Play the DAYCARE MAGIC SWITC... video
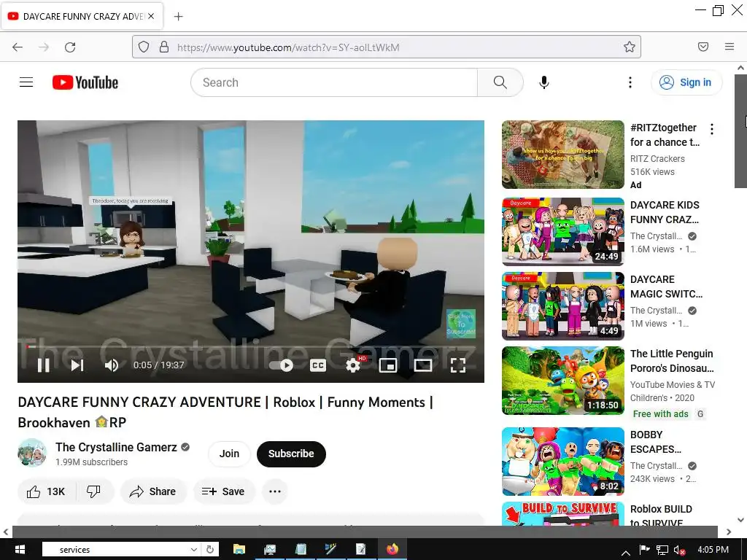 pos(562,306)
